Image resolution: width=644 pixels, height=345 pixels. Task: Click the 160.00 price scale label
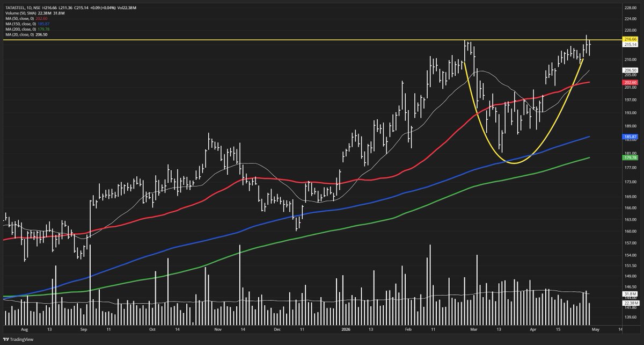[x=630, y=232]
